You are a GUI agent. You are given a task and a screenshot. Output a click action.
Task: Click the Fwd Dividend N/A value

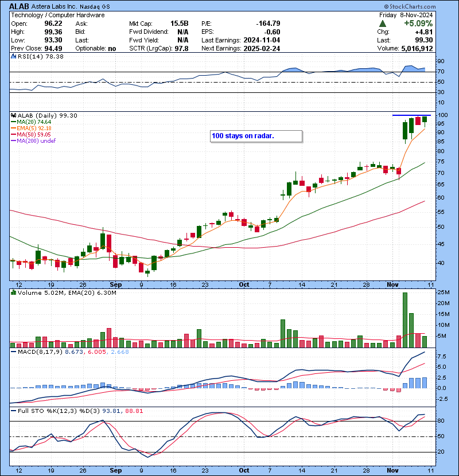183,32
